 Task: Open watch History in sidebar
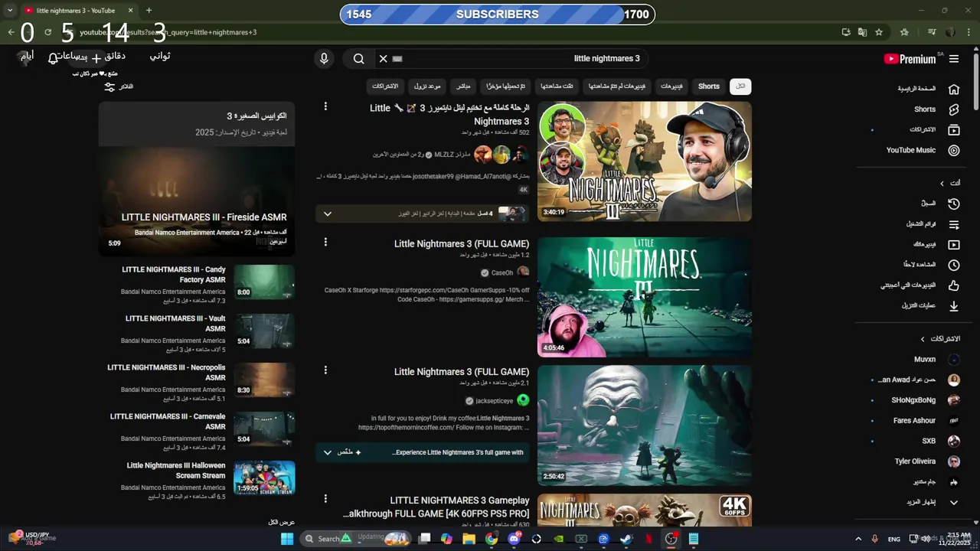point(928,204)
